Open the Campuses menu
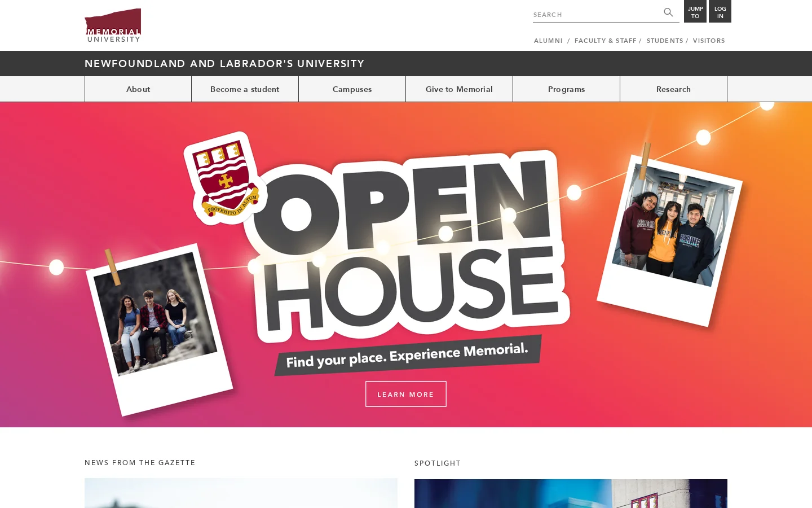This screenshot has height=508, width=812. pos(352,89)
